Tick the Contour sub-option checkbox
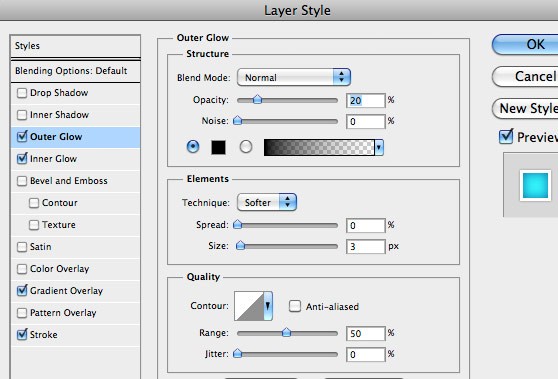The height and width of the screenshot is (379, 558). [x=34, y=203]
